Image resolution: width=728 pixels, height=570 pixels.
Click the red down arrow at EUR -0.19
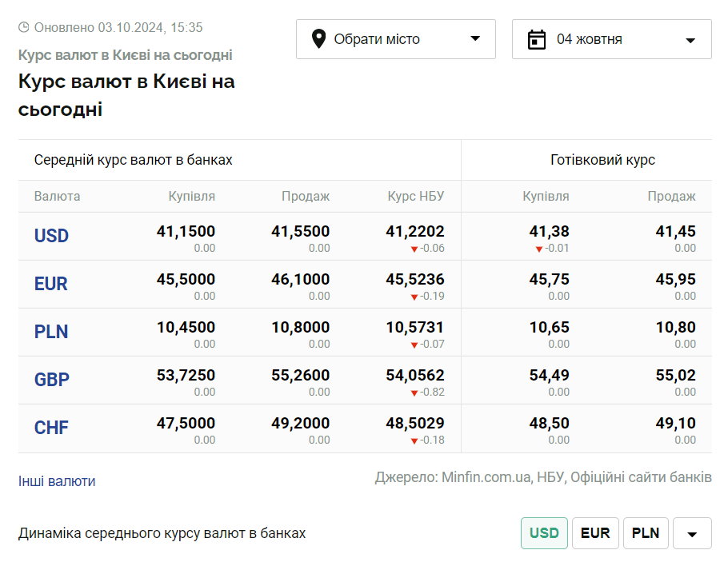pos(414,297)
